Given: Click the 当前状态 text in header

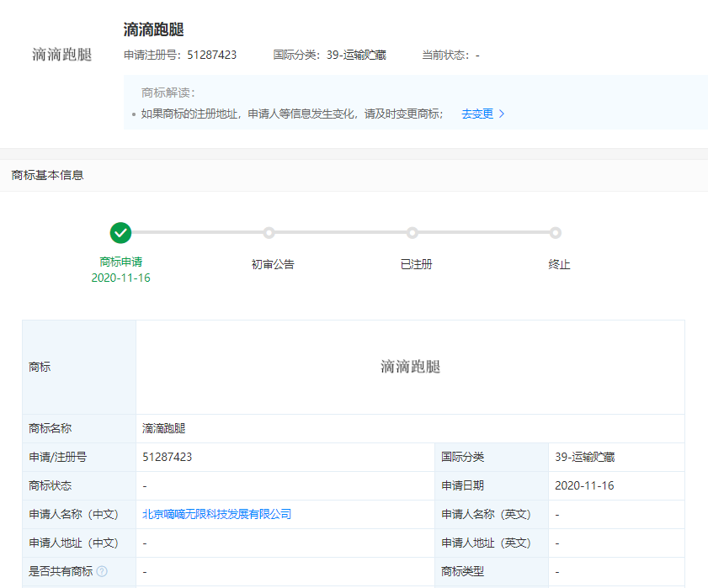Looking at the screenshot, I should (450, 55).
